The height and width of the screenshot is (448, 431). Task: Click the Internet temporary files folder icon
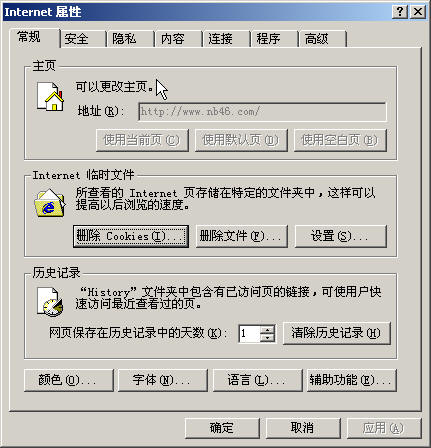pos(50,203)
